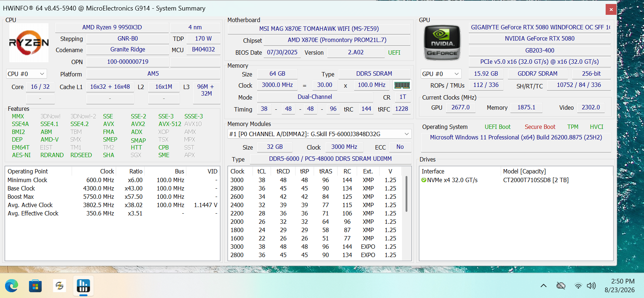This screenshot has width=644, height=298.
Task: Click the Boost Max operating point row
Action: [x=113, y=197]
